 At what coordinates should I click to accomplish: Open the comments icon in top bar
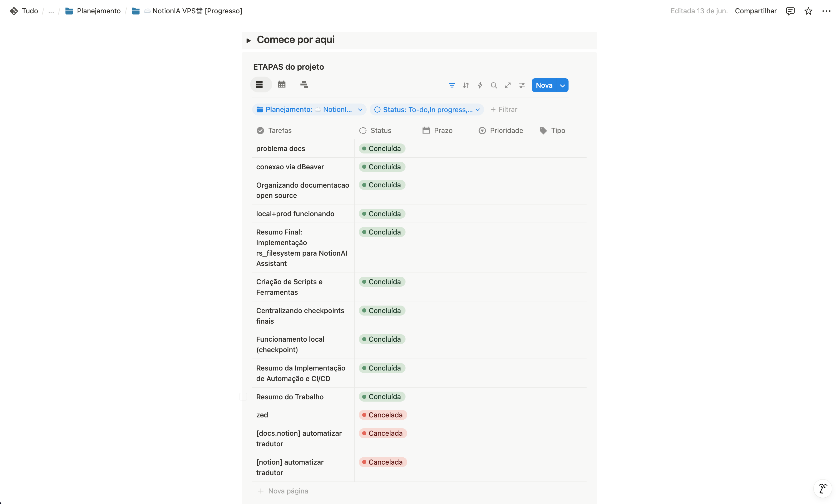(x=790, y=11)
